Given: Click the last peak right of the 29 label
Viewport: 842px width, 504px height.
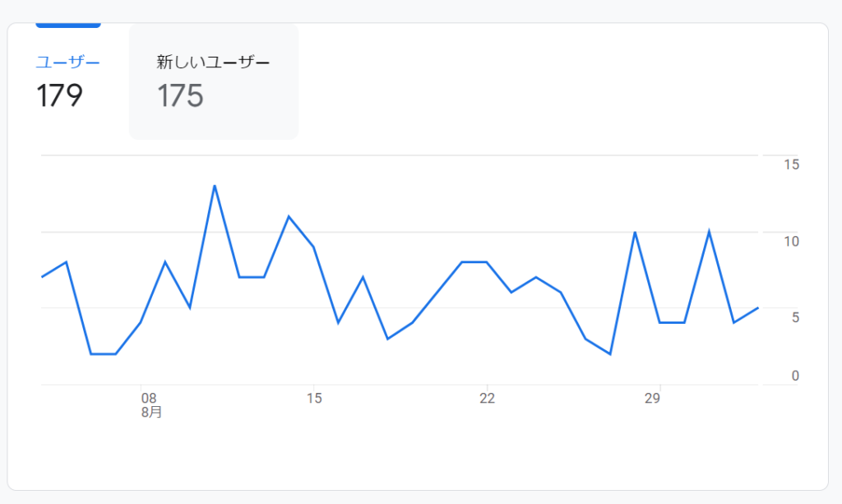Looking at the screenshot, I should pos(709,232).
